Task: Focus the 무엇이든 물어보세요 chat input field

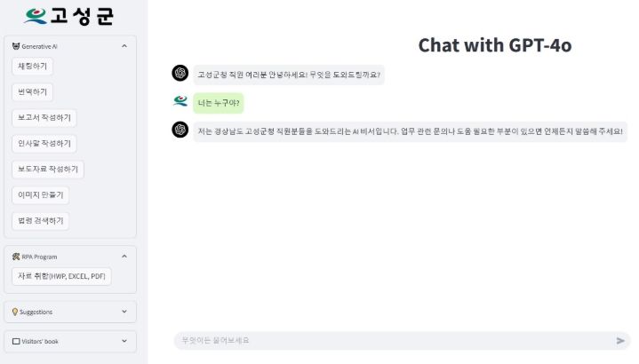Action: point(394,341)
